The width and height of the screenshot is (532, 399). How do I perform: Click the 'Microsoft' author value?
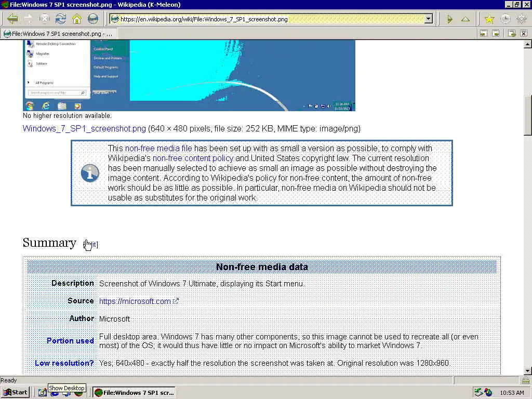(x=115, y=319)
